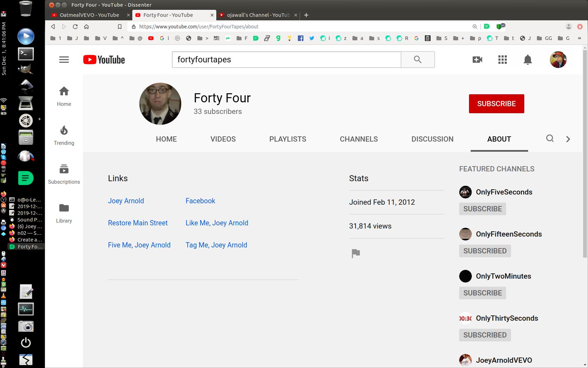Open Subscriptions in the left sidebar

[x=64, y=174]
